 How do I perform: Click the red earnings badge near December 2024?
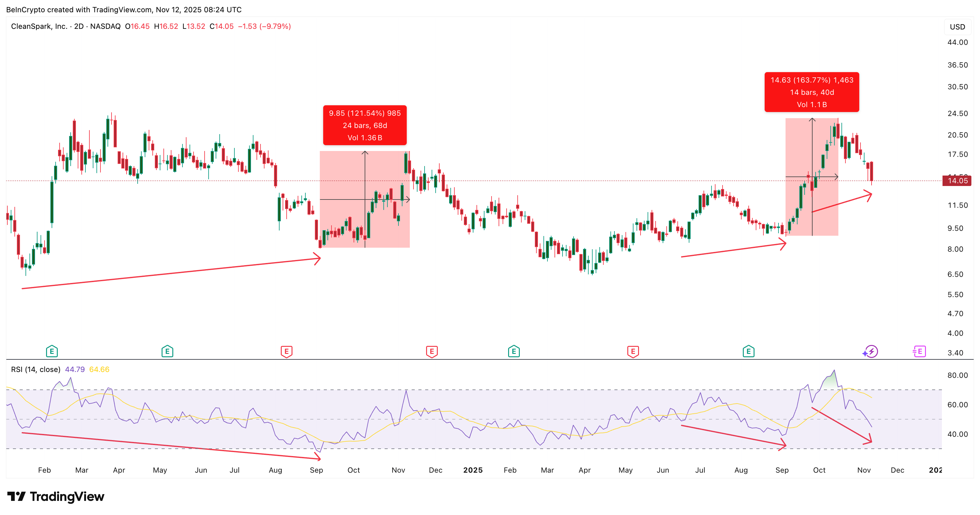[x=432, y=351]
